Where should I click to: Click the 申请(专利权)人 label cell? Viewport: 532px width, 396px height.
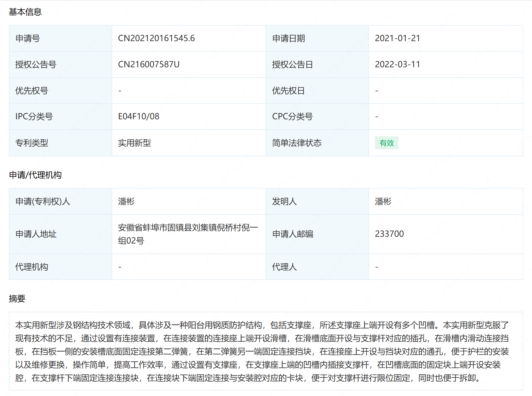[61, 202]
